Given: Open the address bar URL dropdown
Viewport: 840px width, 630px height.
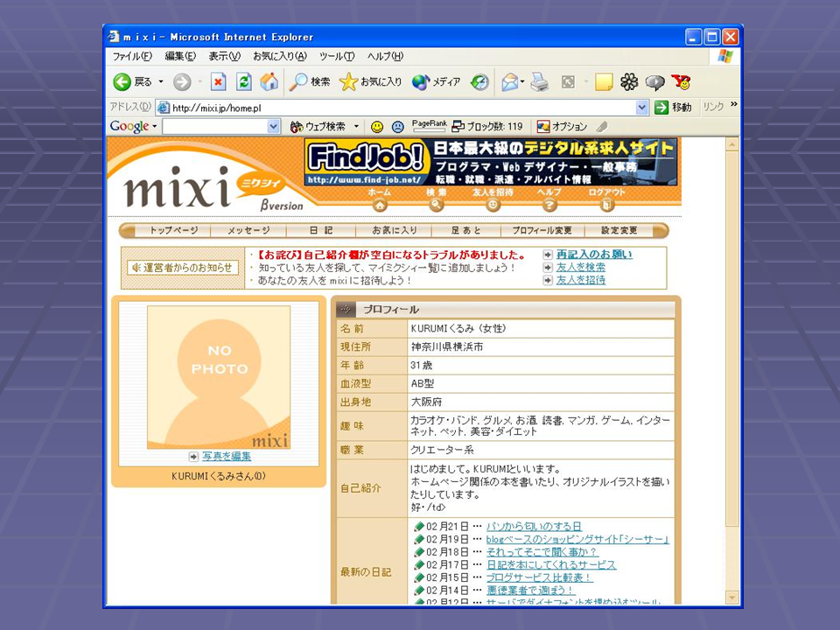Looking at the screenshot, I should [x=641, y=108].
